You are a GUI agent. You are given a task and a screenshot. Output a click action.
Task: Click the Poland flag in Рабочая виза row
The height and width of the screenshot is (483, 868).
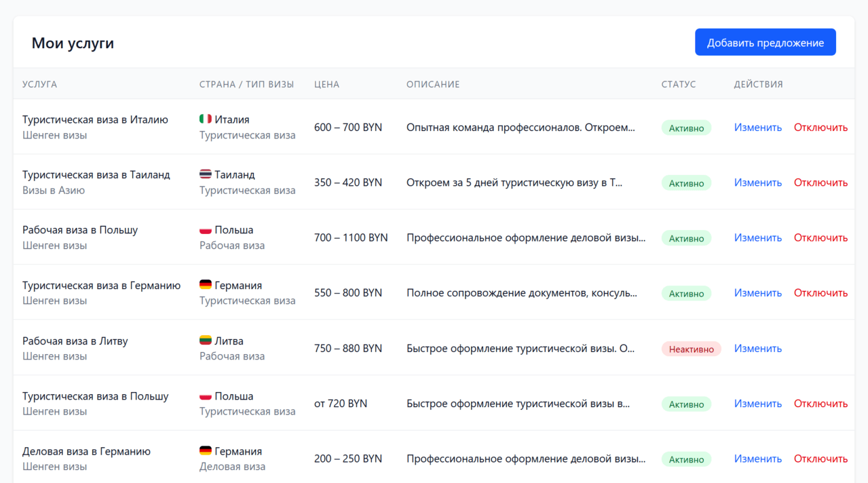pos(206,229)
